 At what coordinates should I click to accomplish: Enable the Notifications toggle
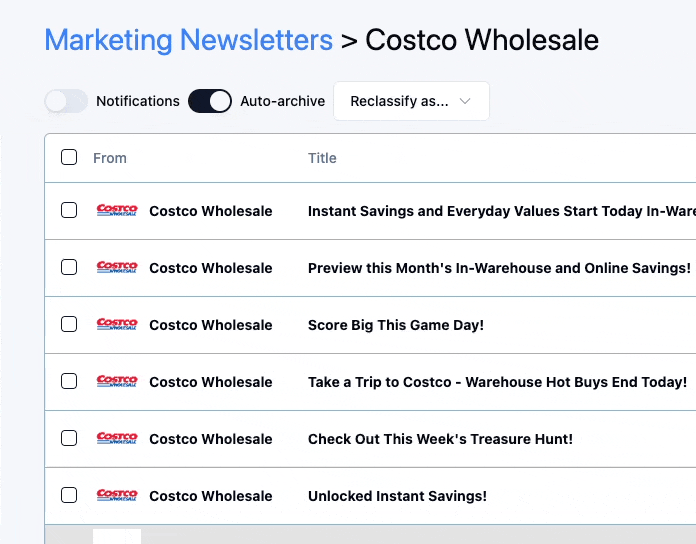click(66, 101)
